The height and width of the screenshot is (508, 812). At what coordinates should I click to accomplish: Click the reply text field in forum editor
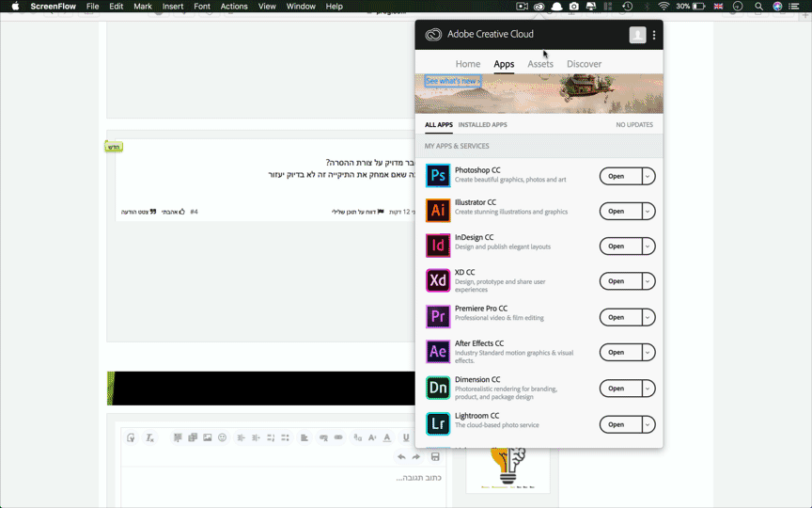(283, 486)
